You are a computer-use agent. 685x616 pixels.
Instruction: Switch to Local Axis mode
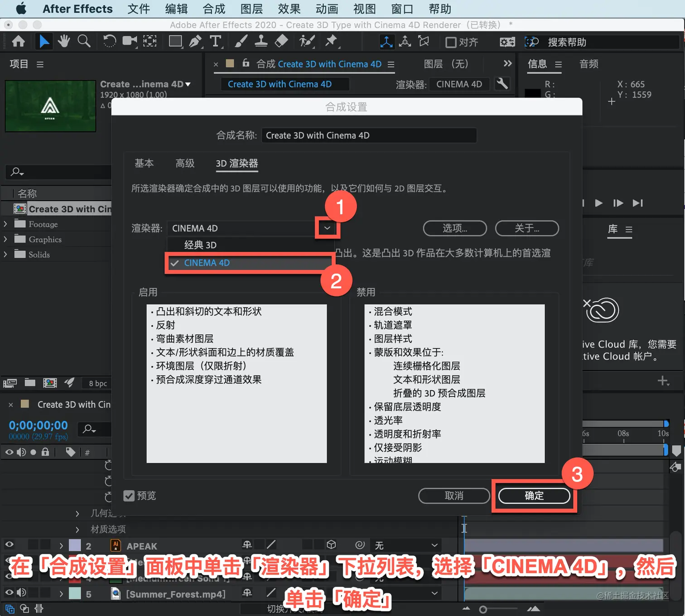386,42
